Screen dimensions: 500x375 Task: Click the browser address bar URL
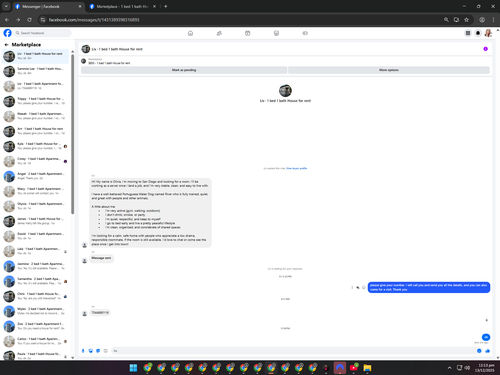click(94, 20)
